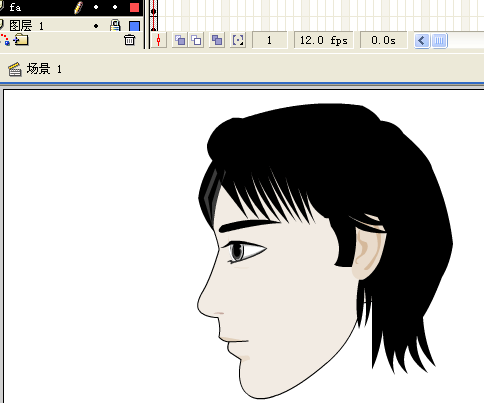Toggle visibility dot of 图层 1
The image size is (484, 403).
point(96,26)
